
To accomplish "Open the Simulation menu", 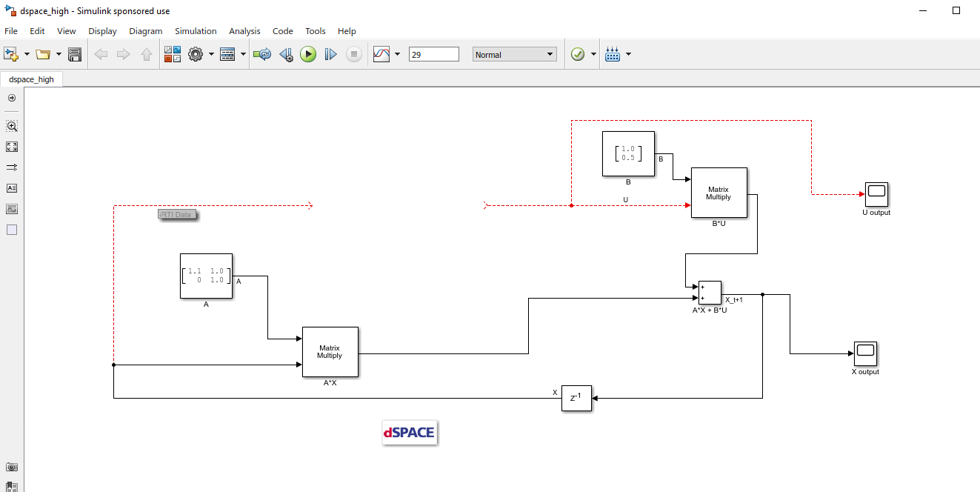I will click(x=196, y=31).
